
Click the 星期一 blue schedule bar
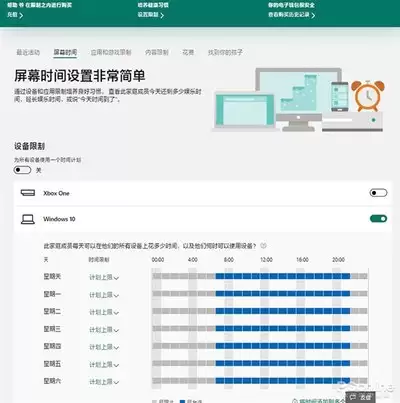tap(283, 294)
